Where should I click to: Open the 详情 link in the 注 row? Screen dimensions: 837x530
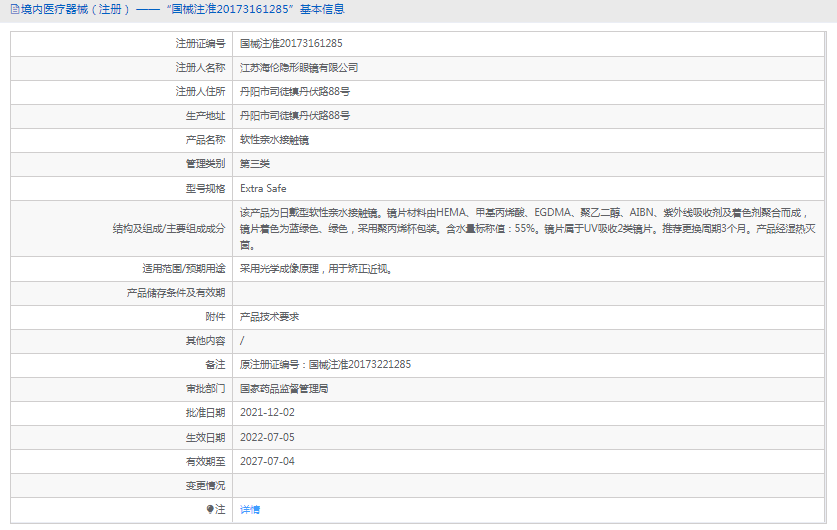click(x=250, y=510)
